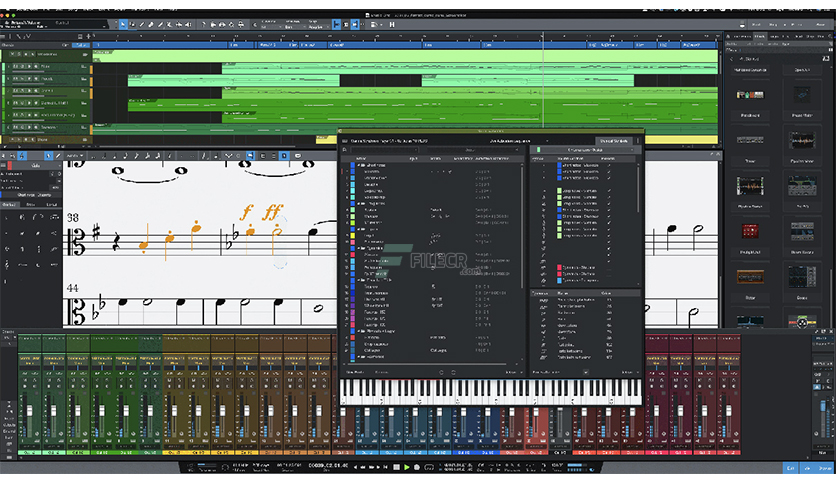Mute the top folder track in the arrangement
This screenshot has width=836, height=484.
(12, 54)
